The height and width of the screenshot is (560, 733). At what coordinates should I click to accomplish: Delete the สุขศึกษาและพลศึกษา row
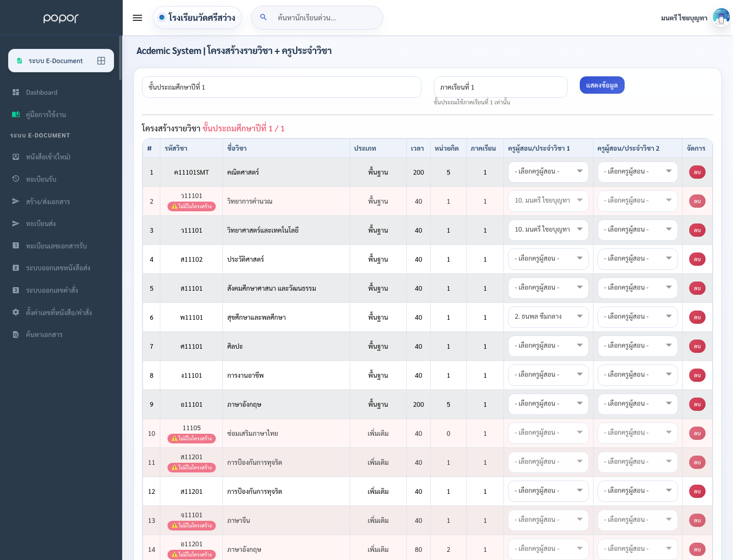tap(697, 317)
